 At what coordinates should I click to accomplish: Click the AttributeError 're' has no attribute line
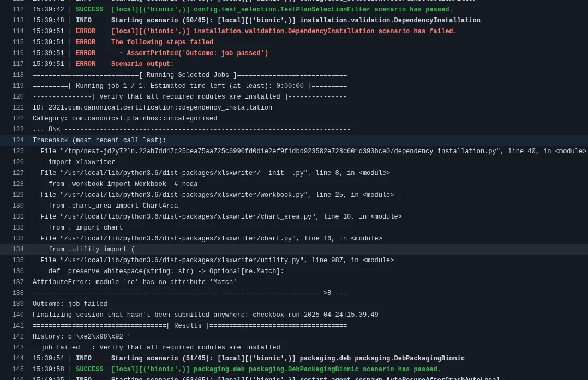click(135, 282)
